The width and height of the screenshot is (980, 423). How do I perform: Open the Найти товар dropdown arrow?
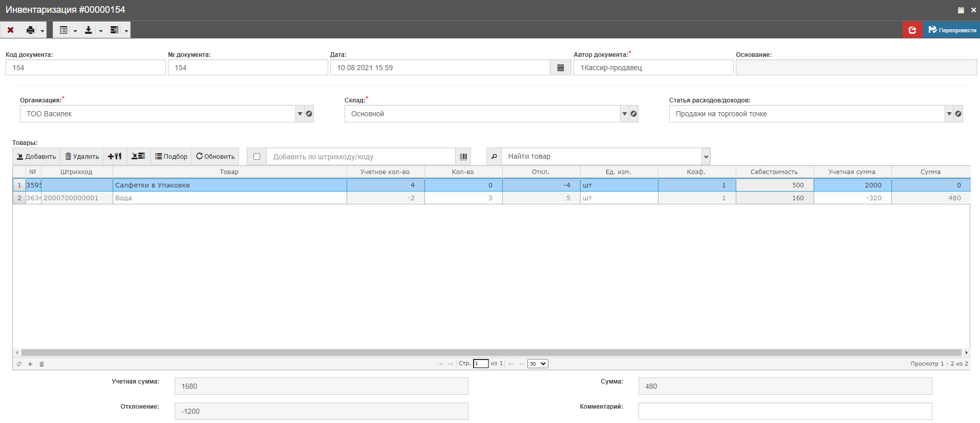(706, 157)
